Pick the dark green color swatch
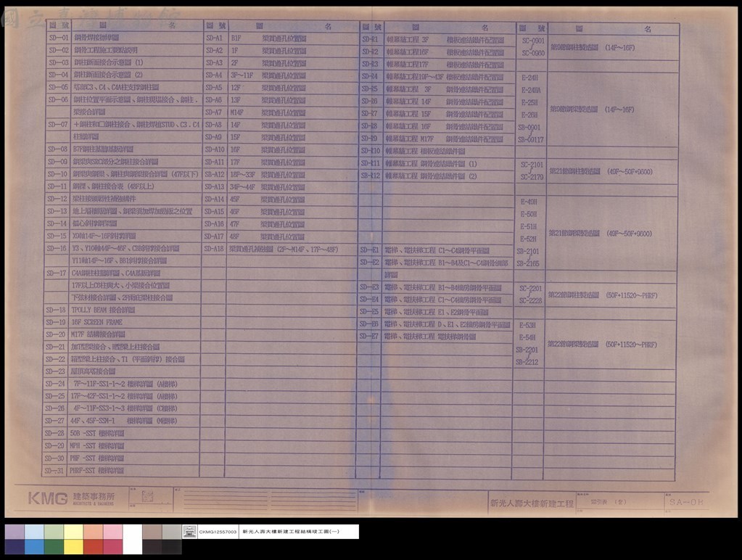The image size is (742, 560). 54,547
